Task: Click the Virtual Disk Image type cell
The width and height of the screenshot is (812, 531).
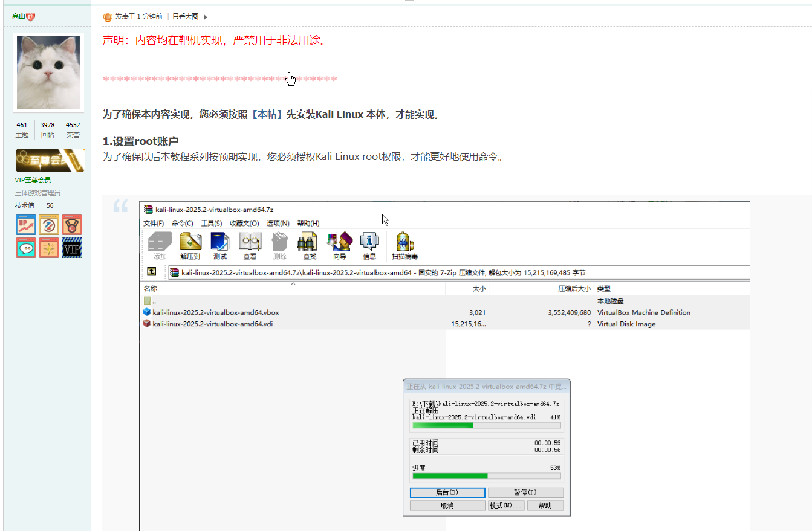Action: (x=626, y=324)
